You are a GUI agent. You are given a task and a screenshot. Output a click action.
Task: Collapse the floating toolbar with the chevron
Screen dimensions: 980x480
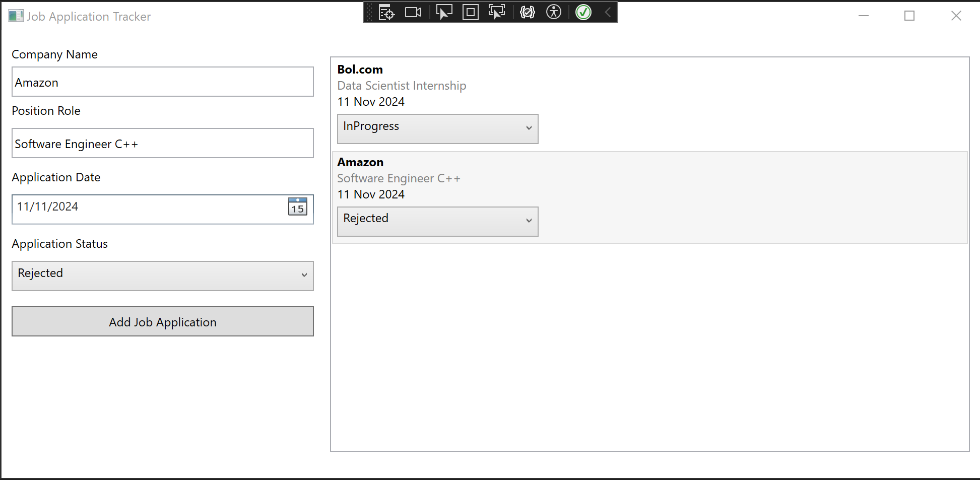click(607, 12)
